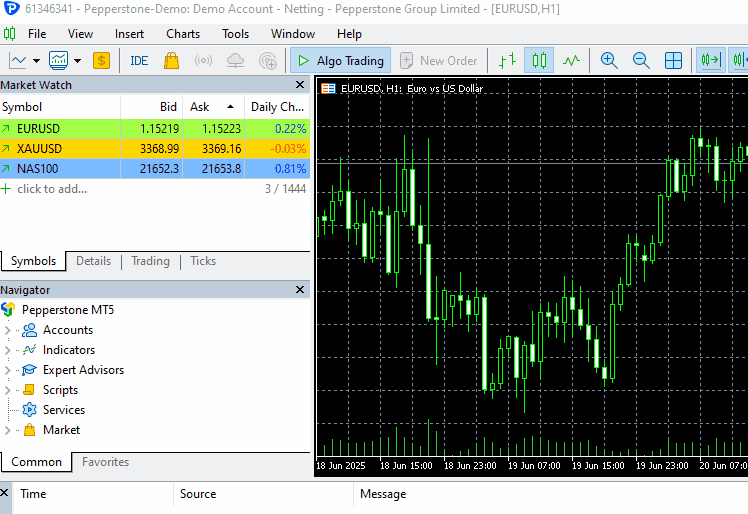The height and width of the screenshot is (514, 748).
Task: Select the Market item in Navigator
Action: click(62, 430)
